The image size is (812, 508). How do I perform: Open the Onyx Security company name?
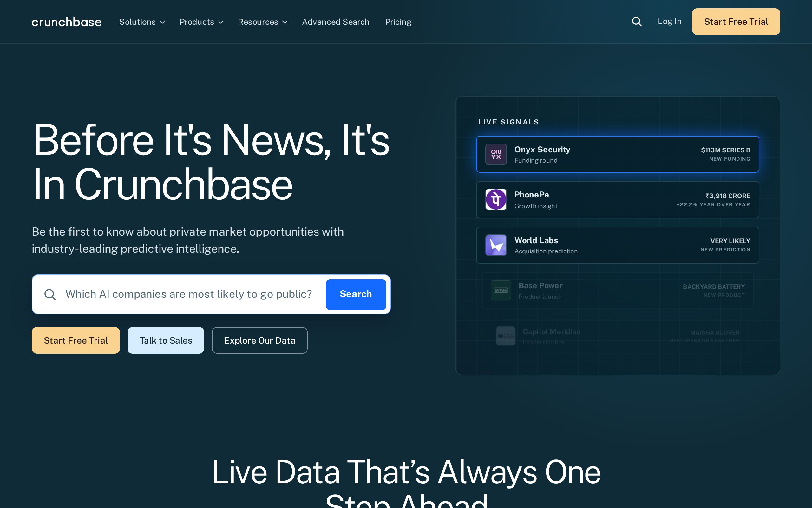coord(542,150)
